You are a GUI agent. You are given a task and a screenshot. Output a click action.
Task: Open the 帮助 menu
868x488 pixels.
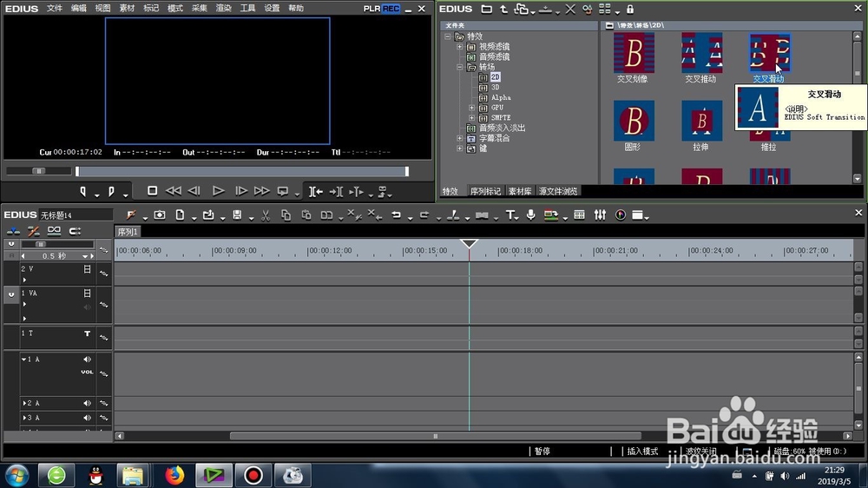point(296,9)
